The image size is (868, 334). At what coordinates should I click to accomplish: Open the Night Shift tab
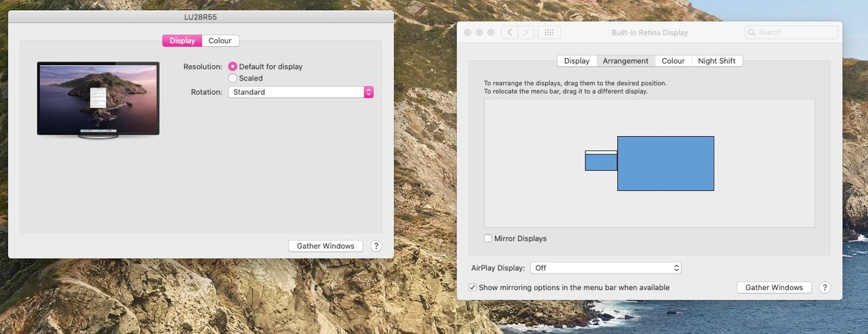(717, 61)
